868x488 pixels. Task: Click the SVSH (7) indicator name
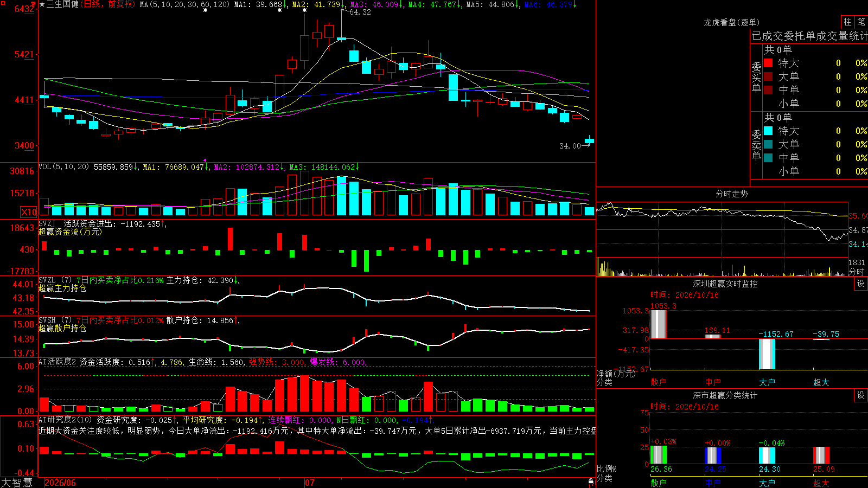coord(55,320)
